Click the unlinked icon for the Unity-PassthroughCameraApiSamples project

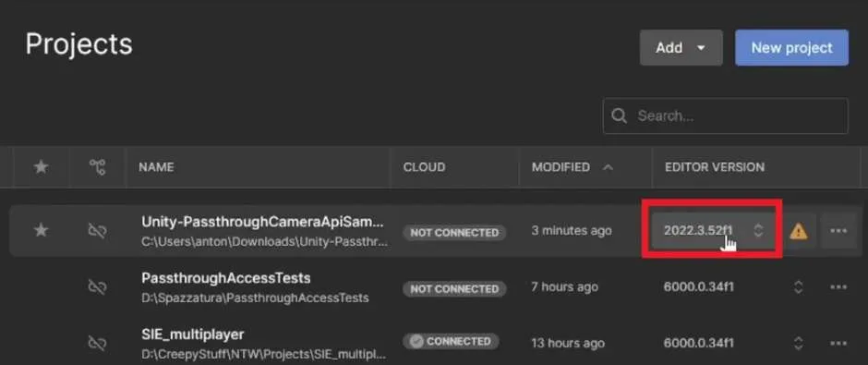tap(98, 230)
